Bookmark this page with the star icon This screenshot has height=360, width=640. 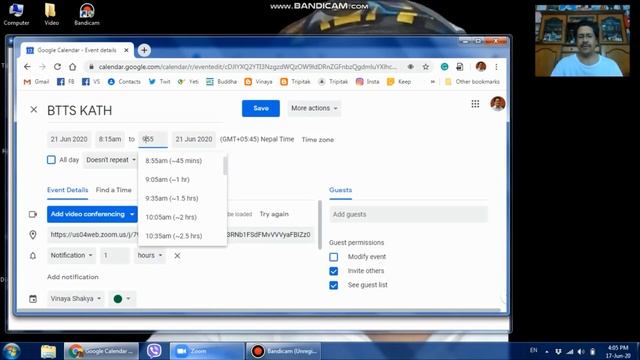coord(426,67)
